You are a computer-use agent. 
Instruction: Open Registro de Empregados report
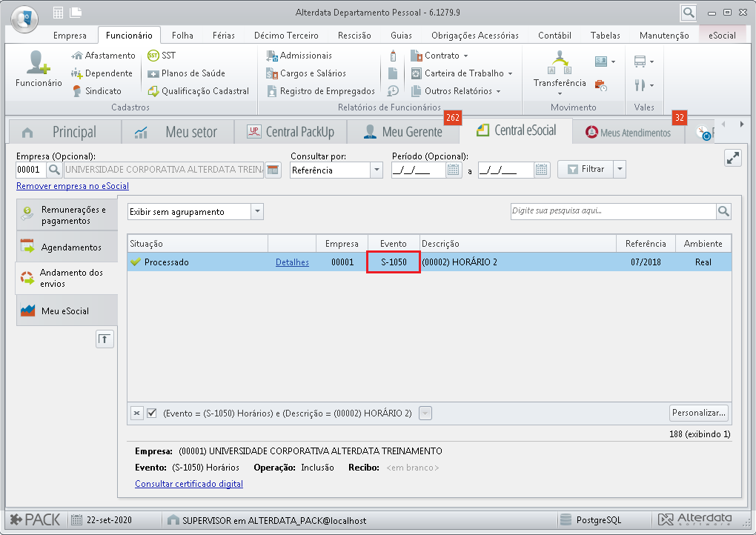tap(321, 91)
